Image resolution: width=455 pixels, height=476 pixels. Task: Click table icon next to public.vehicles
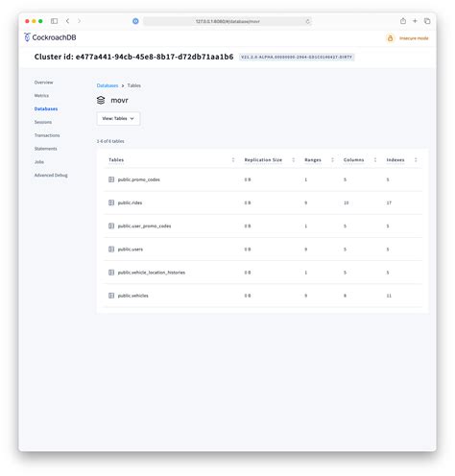tap(111, 296)
